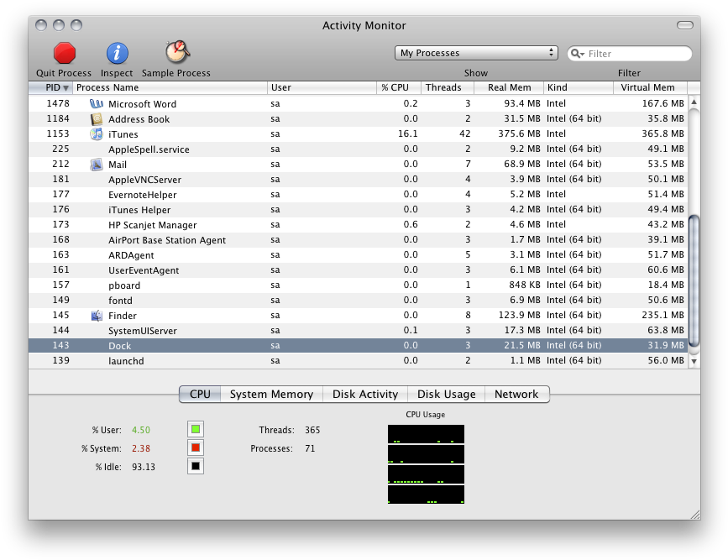Click Finder virtual memory 235.1 MB
This screenshot has height=560, width=728.
[663, 316]
